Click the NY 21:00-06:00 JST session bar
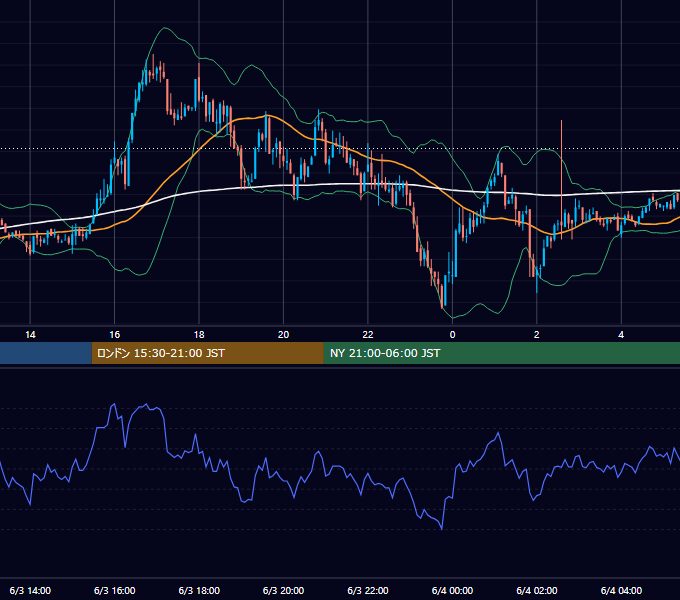The height and width of the screenshot is (600, 680). click(502, 353)
